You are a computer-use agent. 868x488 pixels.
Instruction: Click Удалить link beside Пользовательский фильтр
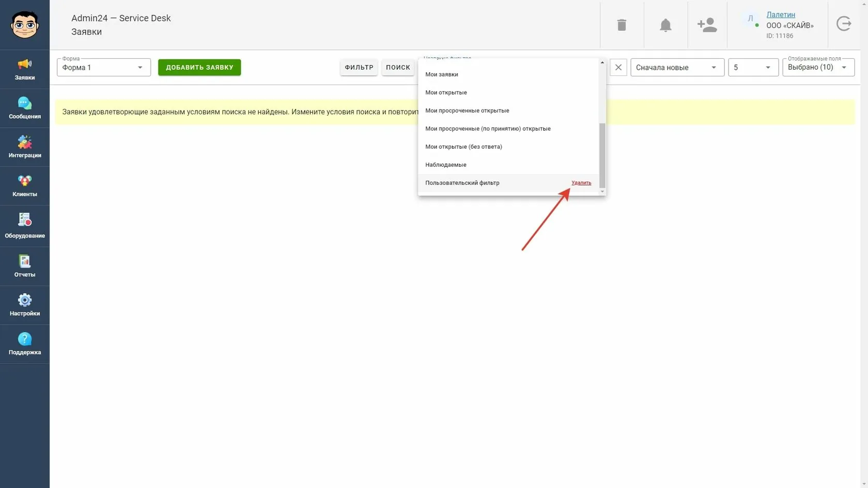click(581, 183)
